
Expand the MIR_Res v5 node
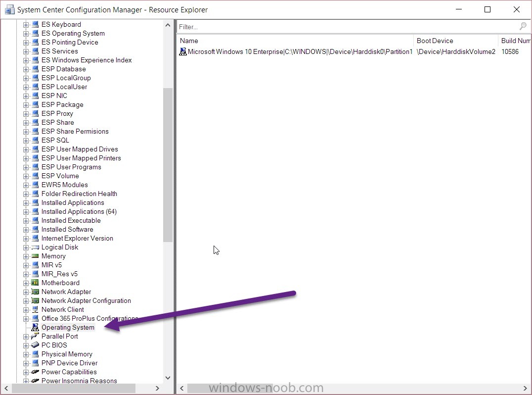(26, 274)
